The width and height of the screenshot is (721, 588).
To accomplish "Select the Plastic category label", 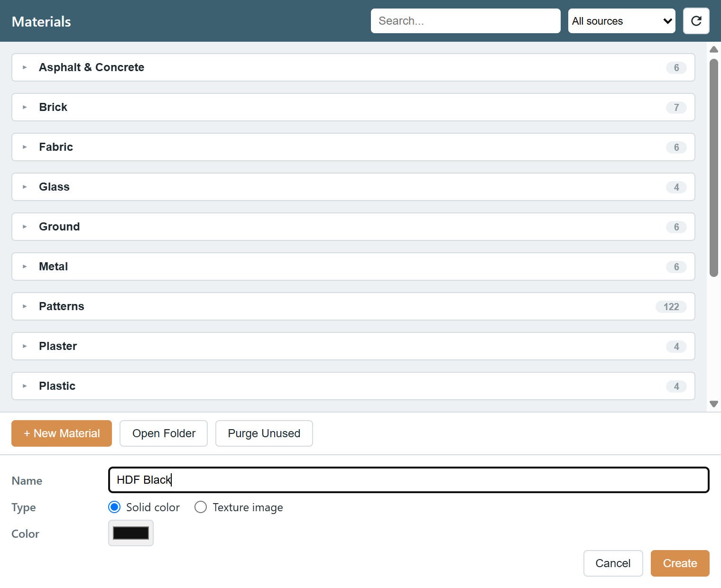I will tap(57, 386).
